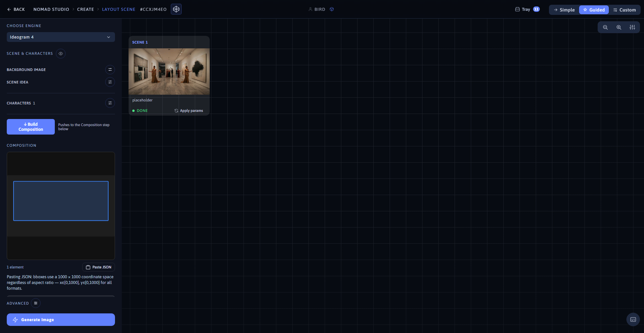This screenshot has width=644, height=333.
Task: Click Build Composition button
Action: 31,127
